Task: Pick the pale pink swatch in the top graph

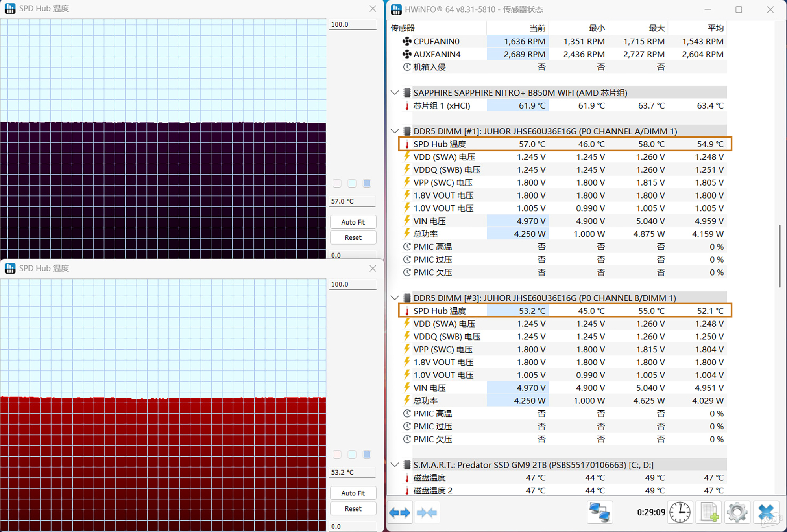Action: [x=337, y=183]
